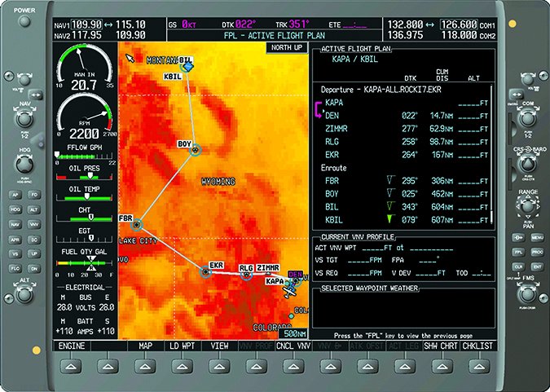550x392 pixels.
Task: Click the boxed COM1 frequency 126.600
Action: pyautogui.click(x=459, y=24)
